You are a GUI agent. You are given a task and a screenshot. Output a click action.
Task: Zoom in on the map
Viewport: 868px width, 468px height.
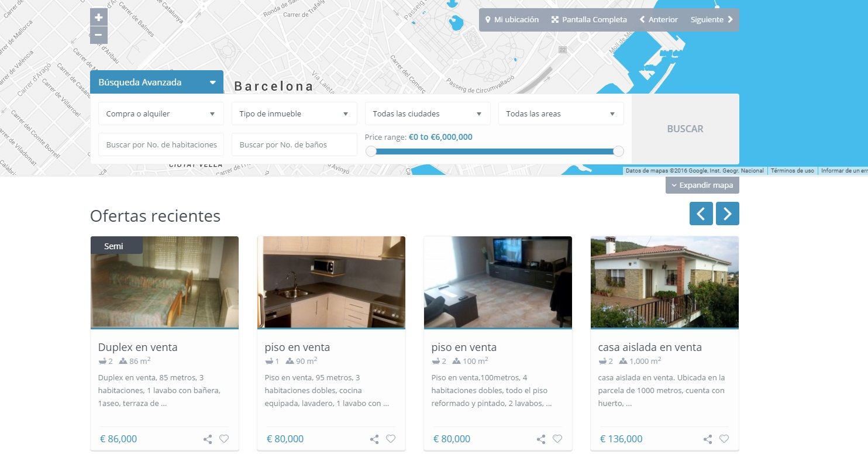click(x=99, y=17)
